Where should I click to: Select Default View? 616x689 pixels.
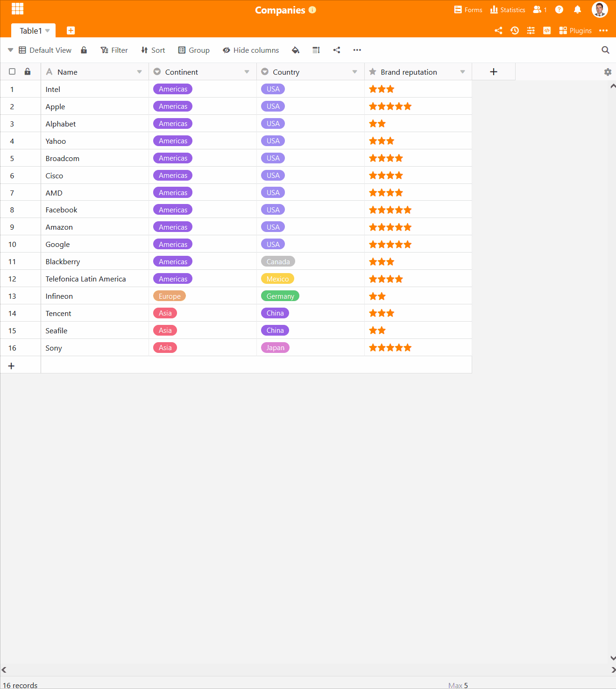[x=45, y=50]
